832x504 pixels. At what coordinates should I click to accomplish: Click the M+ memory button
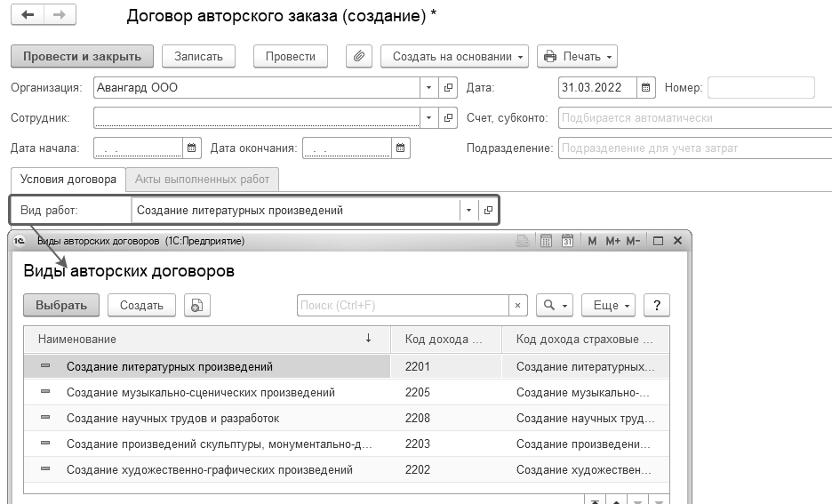(613, 241)
